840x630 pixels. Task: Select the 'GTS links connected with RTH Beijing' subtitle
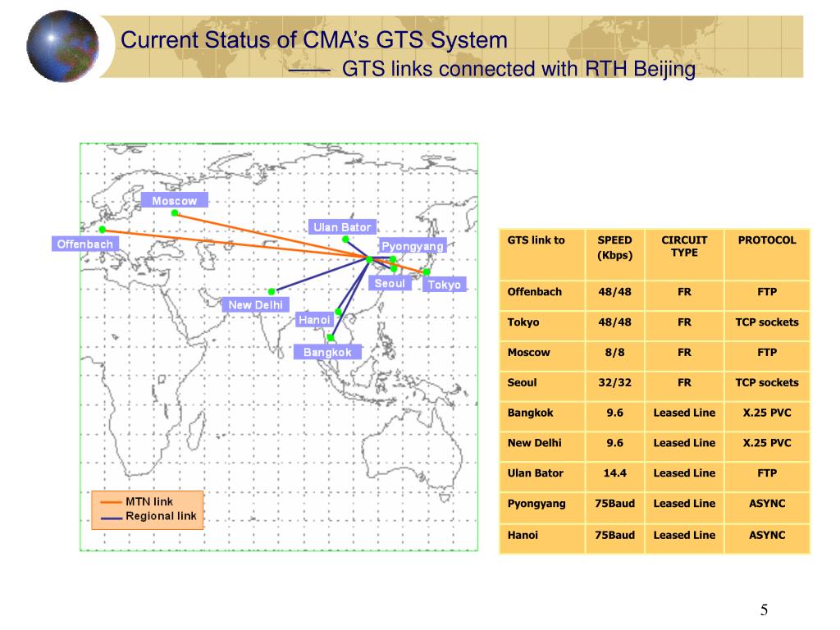click(518, 69)
